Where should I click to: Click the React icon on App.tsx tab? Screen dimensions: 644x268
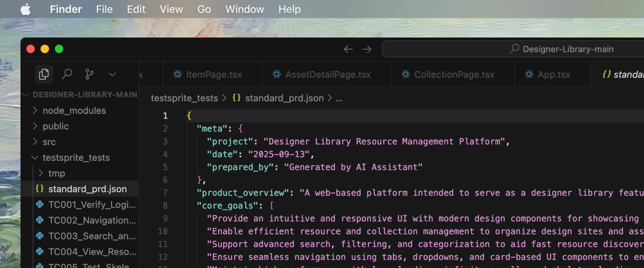(x=529, y=75)
